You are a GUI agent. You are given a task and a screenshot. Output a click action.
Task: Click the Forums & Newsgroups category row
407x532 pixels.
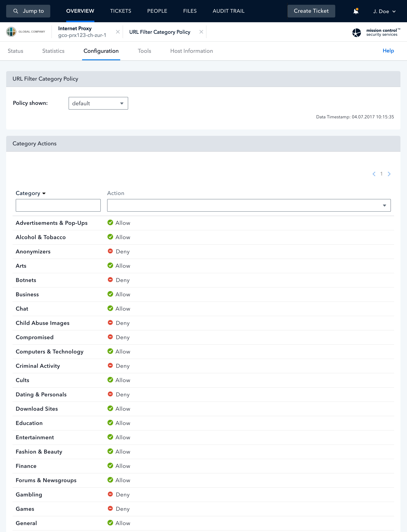[x=203, y=480]
